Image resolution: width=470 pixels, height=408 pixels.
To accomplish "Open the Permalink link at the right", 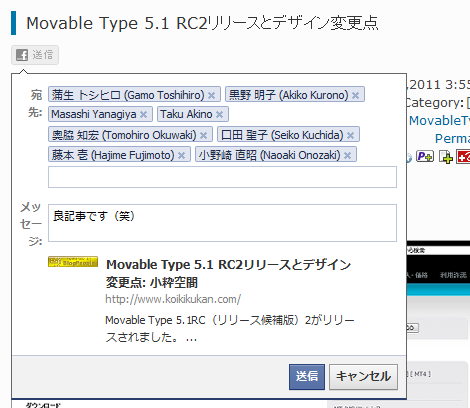I will pyautogui.click(x=452, y=138).
